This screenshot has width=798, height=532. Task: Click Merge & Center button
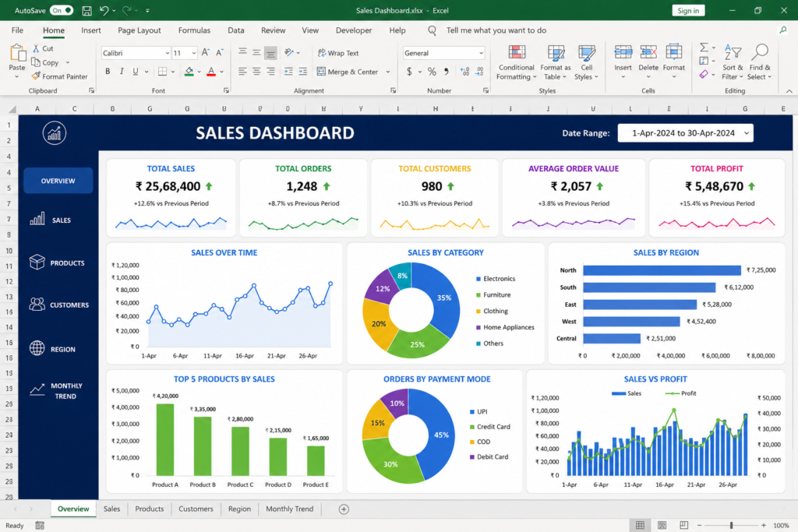click(348, 72)
